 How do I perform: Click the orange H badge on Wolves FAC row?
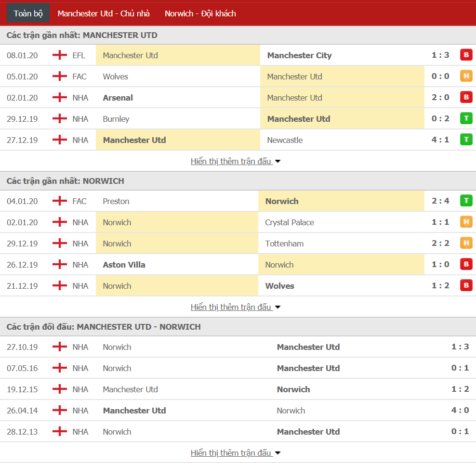tap(466, 76)
